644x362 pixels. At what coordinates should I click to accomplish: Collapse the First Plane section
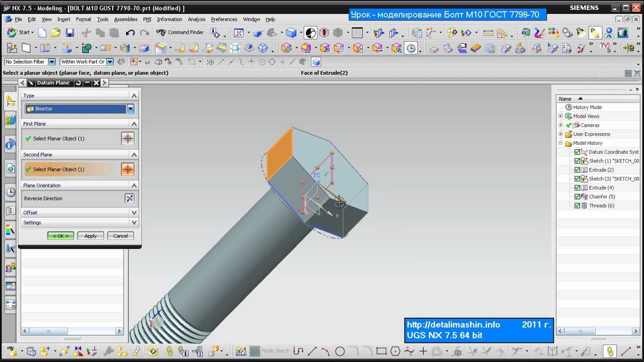134,124
